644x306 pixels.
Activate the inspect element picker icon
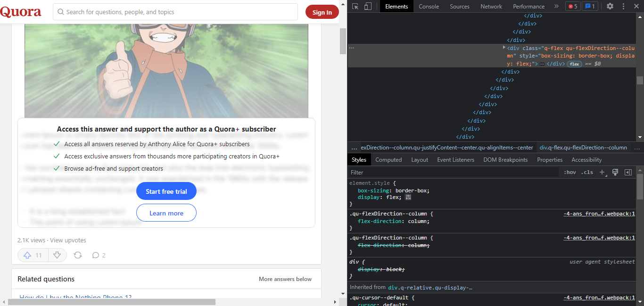355,6
